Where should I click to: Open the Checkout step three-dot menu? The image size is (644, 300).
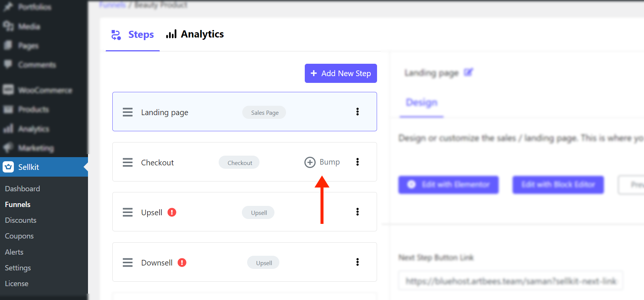coord(358,162)
